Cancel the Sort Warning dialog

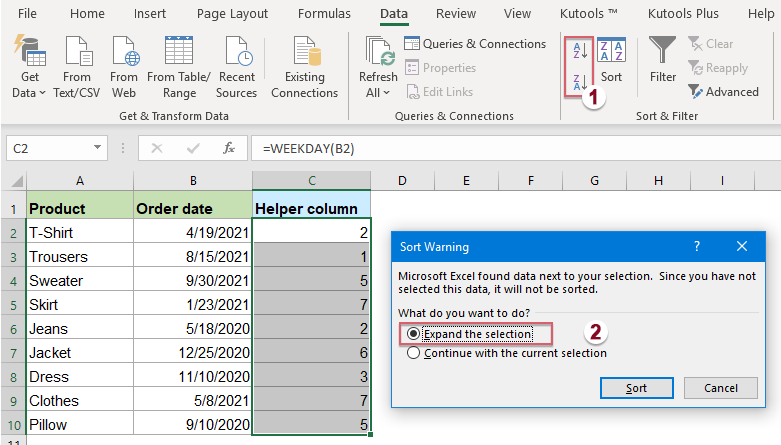pos(721,388)
